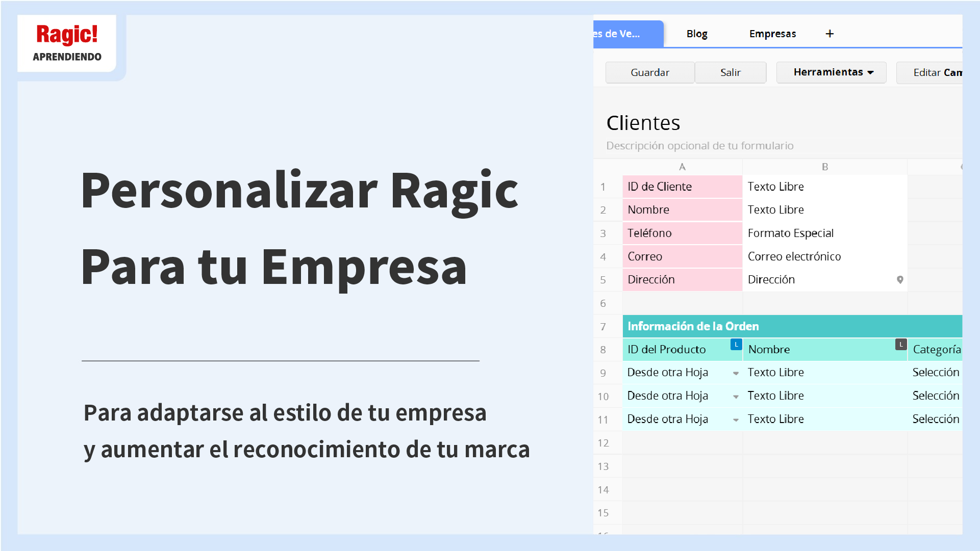The width and height of the screenshot is (980, 551).
Task: Click the Guardar button
Action: coord(649,72)
